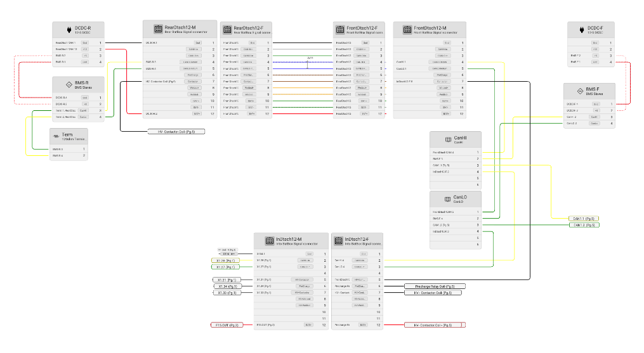Click the InDtsch12-F connector icon
The height and width of the screenshot is (353, 644).
coord(338,241)
